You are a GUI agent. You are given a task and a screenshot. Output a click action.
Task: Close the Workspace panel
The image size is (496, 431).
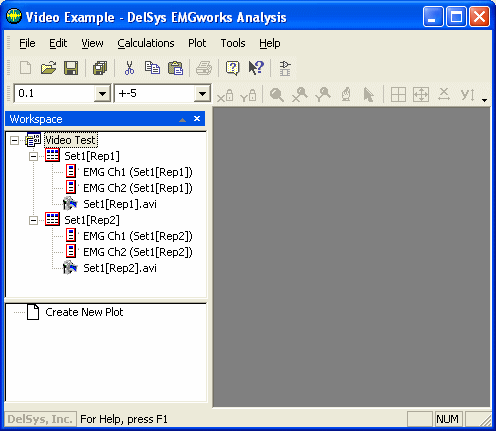(197, 119)
